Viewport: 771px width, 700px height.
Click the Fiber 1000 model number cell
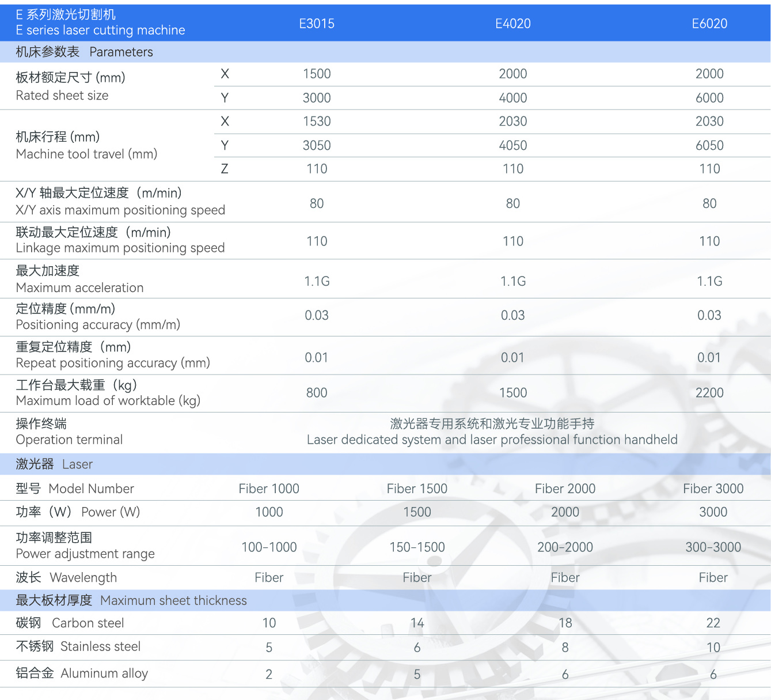[x=269, y=489]
